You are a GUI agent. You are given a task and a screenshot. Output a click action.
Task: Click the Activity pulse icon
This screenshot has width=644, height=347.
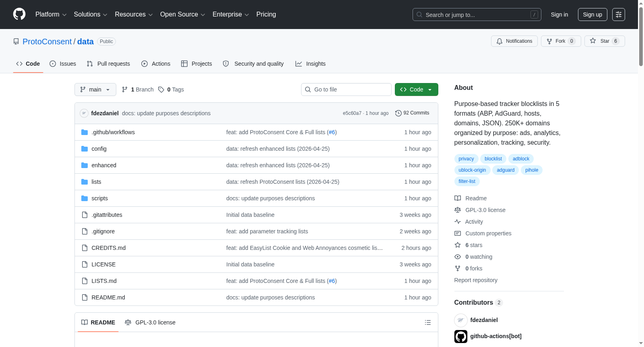[x=458, y=222]
